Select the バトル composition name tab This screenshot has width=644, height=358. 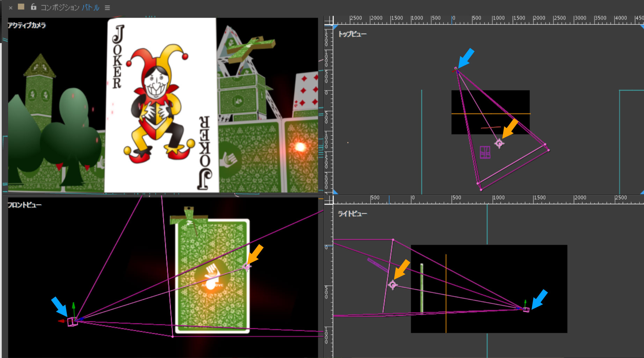click(90, 8)
